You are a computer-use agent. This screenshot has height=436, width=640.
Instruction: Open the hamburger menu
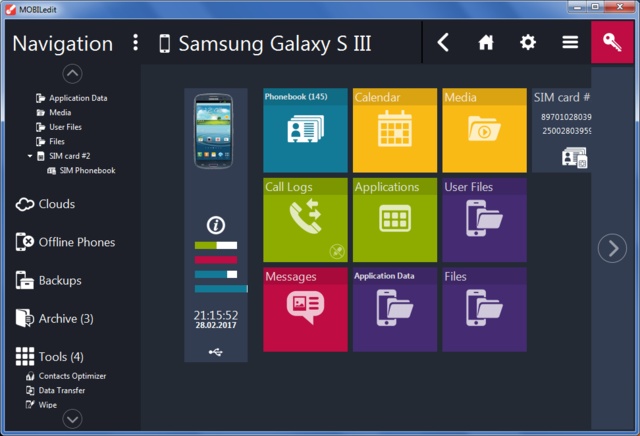[570, 42]
